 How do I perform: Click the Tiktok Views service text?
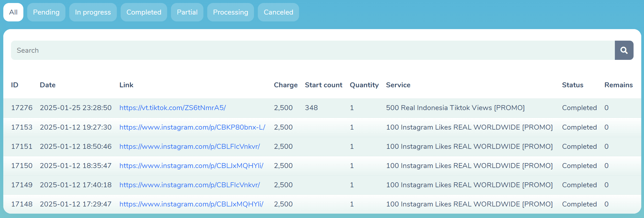pos(455,108)
